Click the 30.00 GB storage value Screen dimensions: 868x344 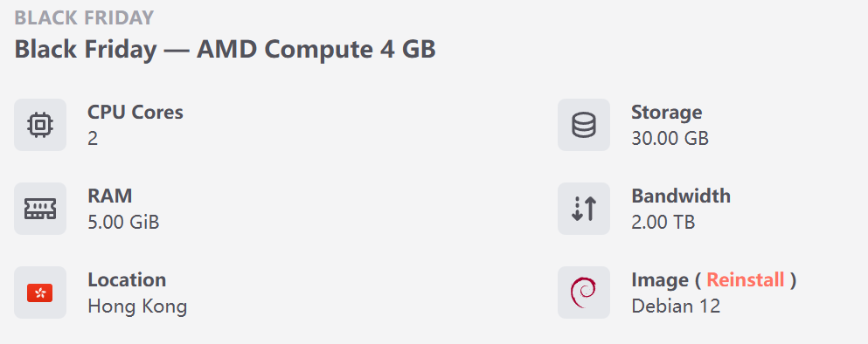point(670,138)
